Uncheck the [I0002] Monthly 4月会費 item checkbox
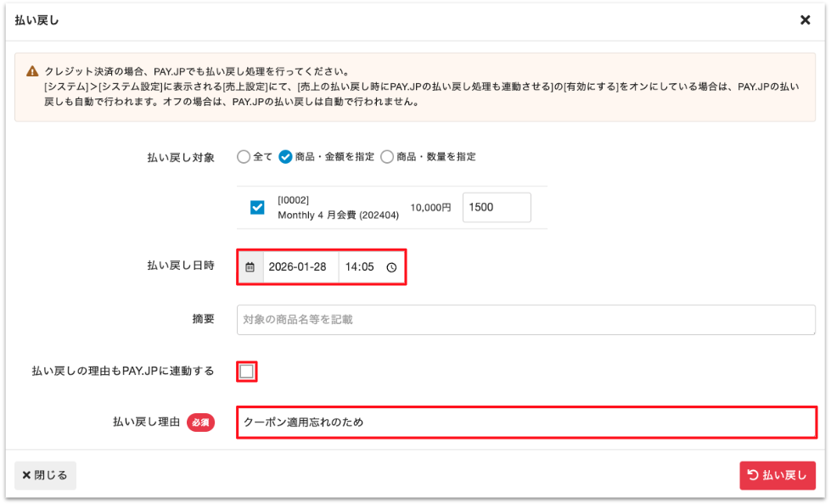Screen dimensions: 831x504 click(x=257, y=208)
